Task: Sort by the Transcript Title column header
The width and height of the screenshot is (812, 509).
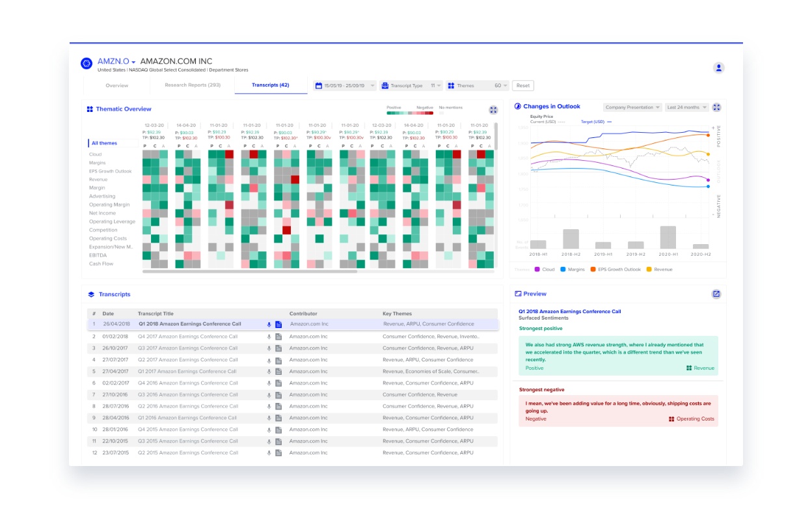Action: click(156, 314)
